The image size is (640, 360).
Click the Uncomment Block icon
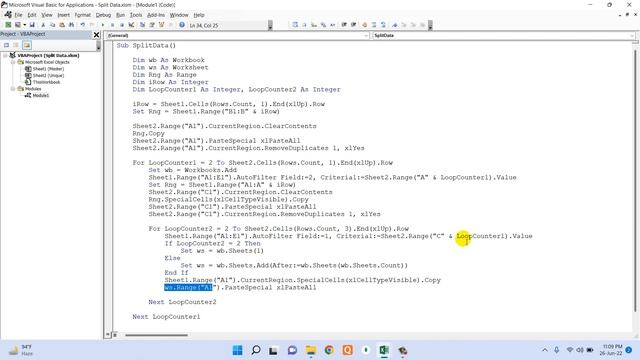(x=383, y=25)
